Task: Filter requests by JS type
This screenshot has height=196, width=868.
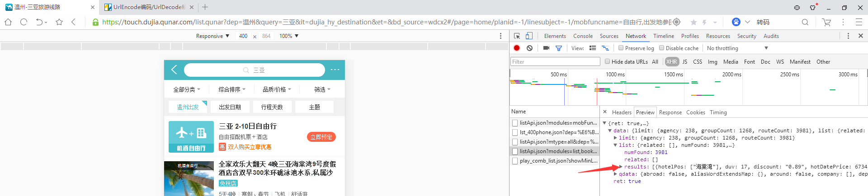Action: [685, 62]
